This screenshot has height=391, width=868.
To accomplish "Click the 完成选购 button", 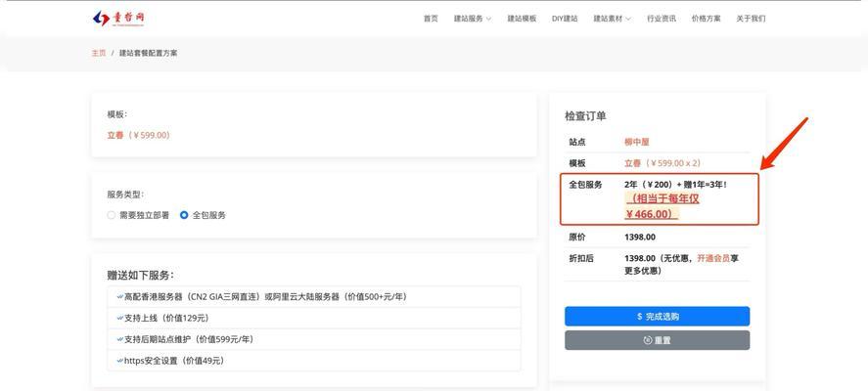I will tap(657, 317).
